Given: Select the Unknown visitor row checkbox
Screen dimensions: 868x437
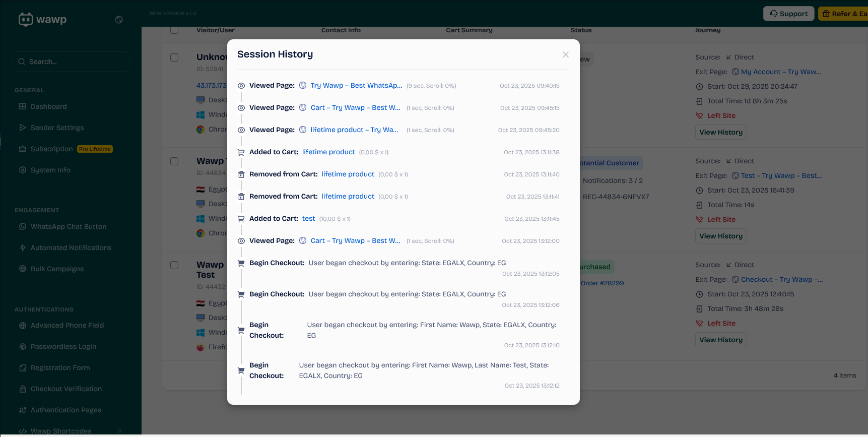Looking at the screenshot, I should (174, 57).
